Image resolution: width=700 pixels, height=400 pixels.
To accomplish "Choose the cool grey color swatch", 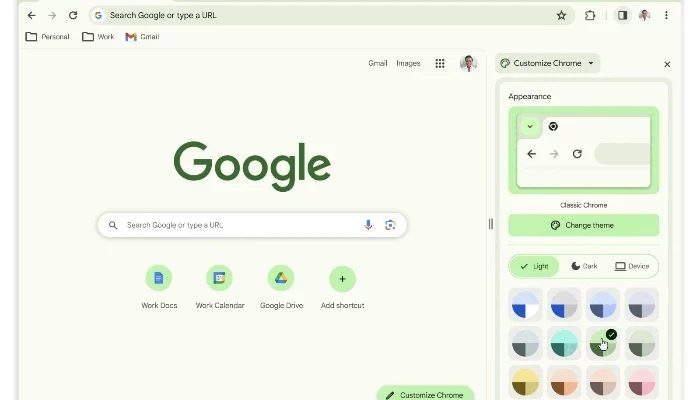I will point(525,344).
